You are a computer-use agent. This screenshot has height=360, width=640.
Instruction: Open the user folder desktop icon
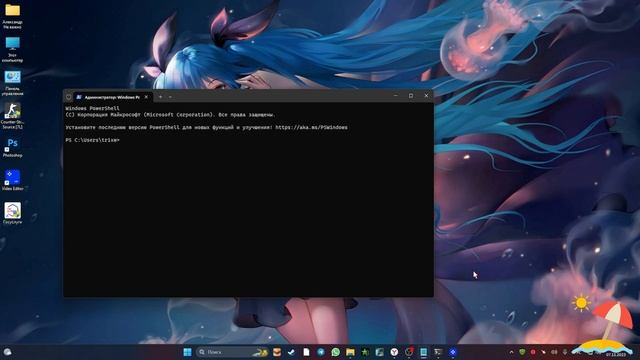13,16
